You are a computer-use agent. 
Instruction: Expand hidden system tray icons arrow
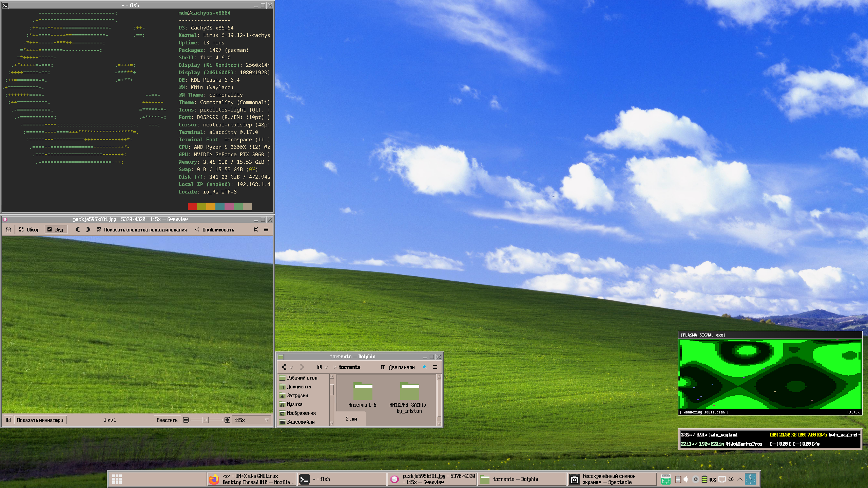[740, 479]
